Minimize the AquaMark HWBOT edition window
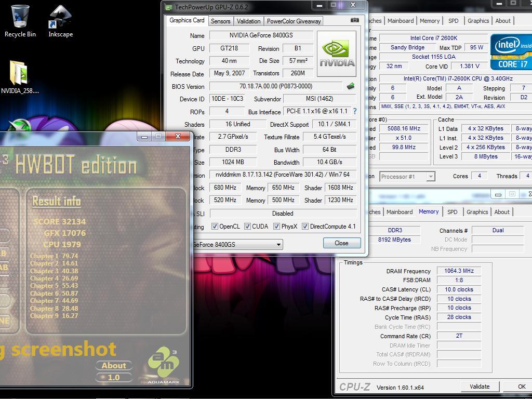This screenshot has height=399, width=532. coord(144,137)
